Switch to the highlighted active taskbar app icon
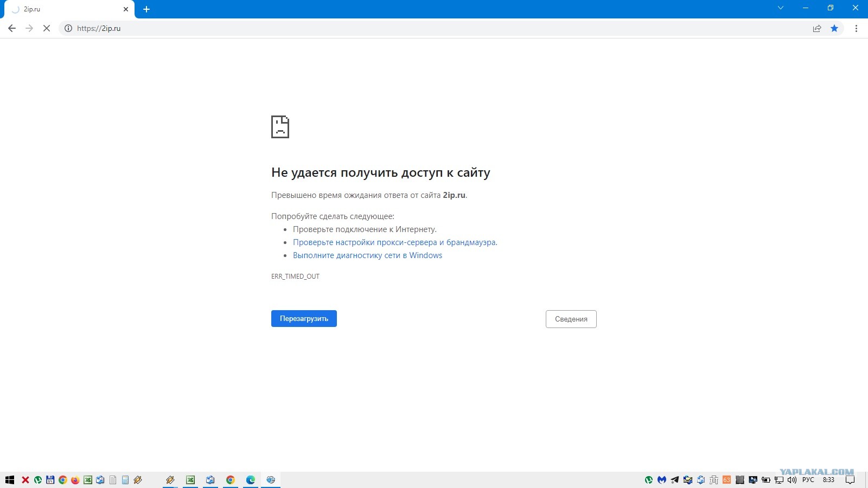Screen dimensions: 868x488 [271, 480]
